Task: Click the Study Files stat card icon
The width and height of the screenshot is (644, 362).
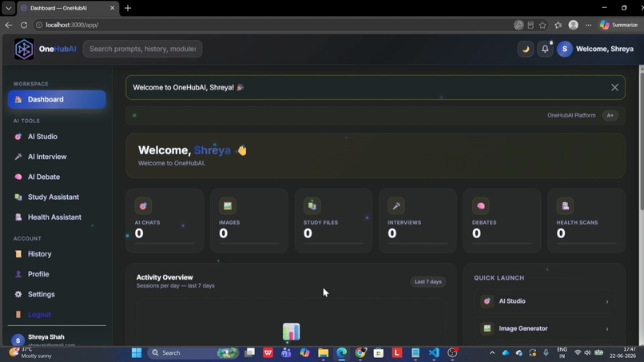Action: [x=312, y=206]
